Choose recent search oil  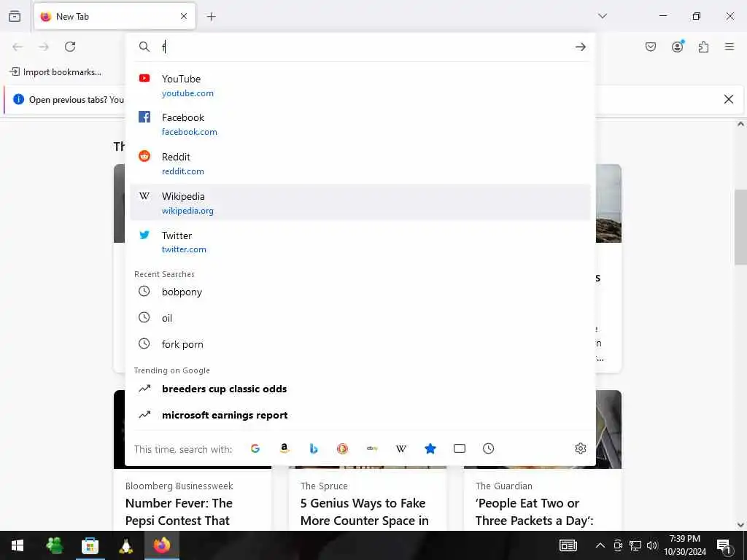pos(360,318)
